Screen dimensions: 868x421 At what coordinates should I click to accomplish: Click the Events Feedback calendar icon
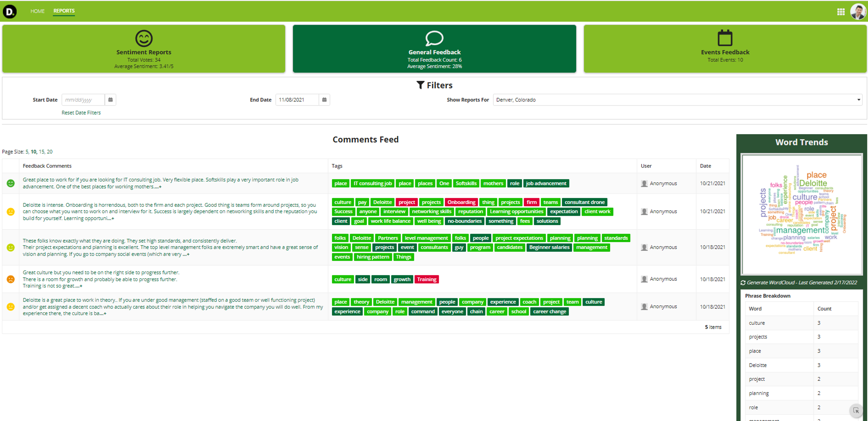pyautogui.click(x=725, y=38)
